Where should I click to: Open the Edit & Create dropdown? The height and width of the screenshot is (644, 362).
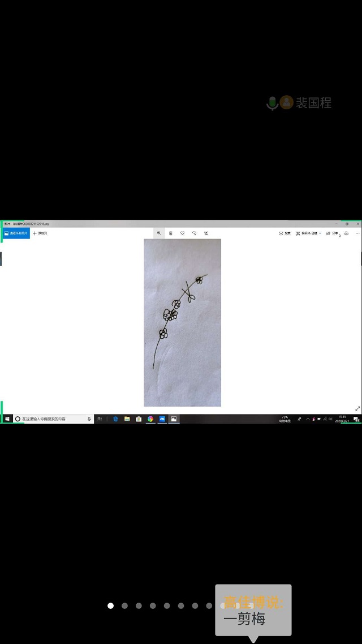tap(308, 233)
